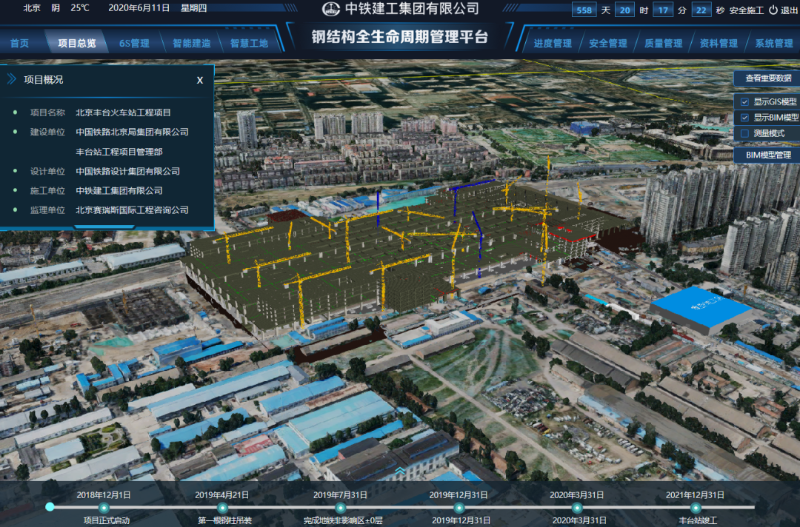Viewport: 800px width, 527px height.
Task: Click 第一根钢柱吊装 milestone label
Action: pos(224,521)
